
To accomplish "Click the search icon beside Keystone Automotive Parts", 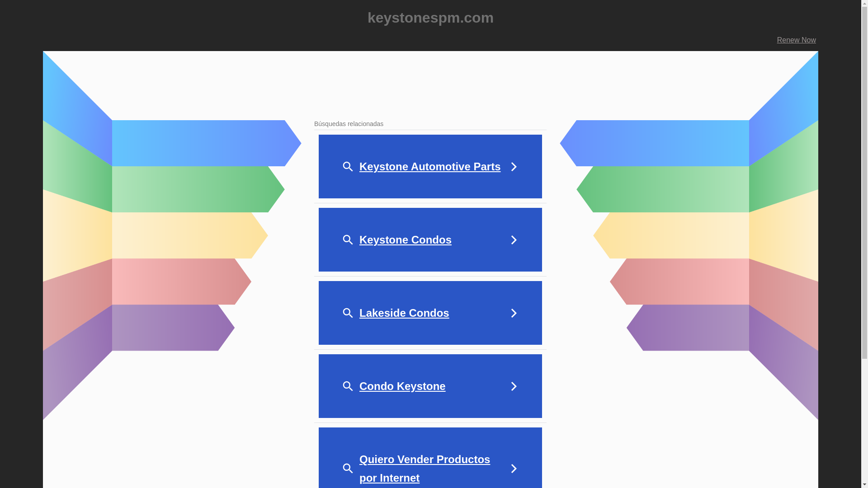I will (x=348, y=167).
